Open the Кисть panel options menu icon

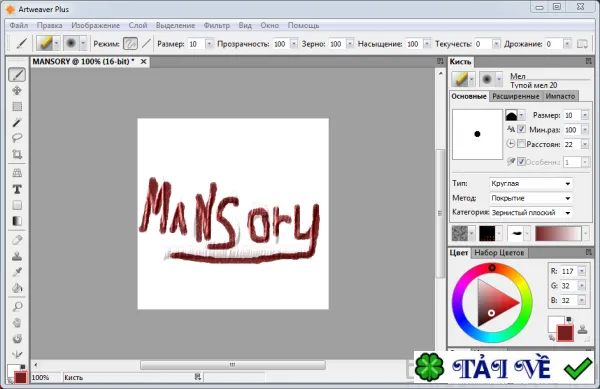point(589,61)
